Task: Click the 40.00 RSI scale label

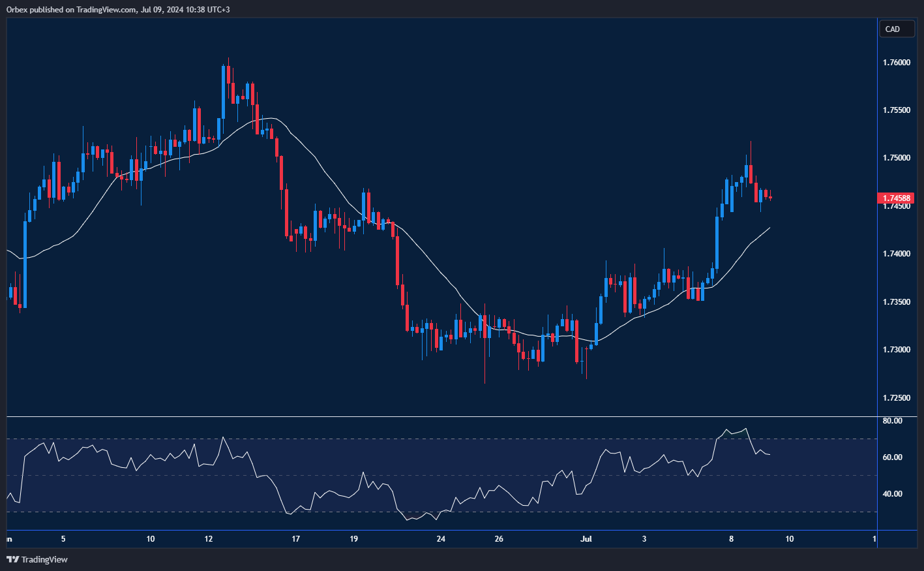Action: point(892,494)
